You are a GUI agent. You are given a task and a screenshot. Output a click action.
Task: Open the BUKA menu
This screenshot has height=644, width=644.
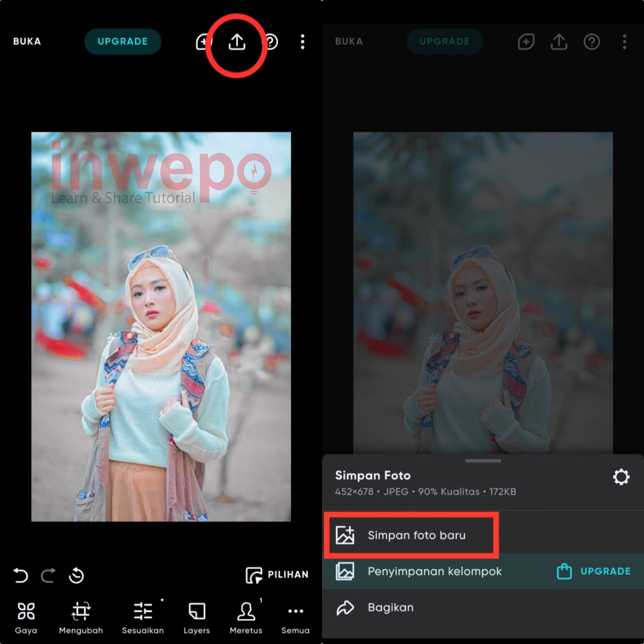click(x=26, y=42)
